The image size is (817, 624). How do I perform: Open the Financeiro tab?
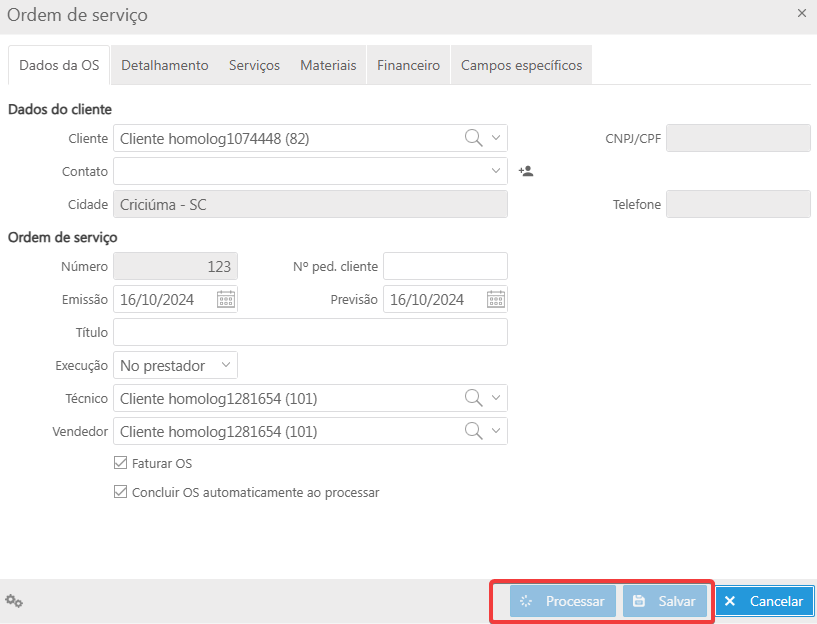[x=408, y=65]
